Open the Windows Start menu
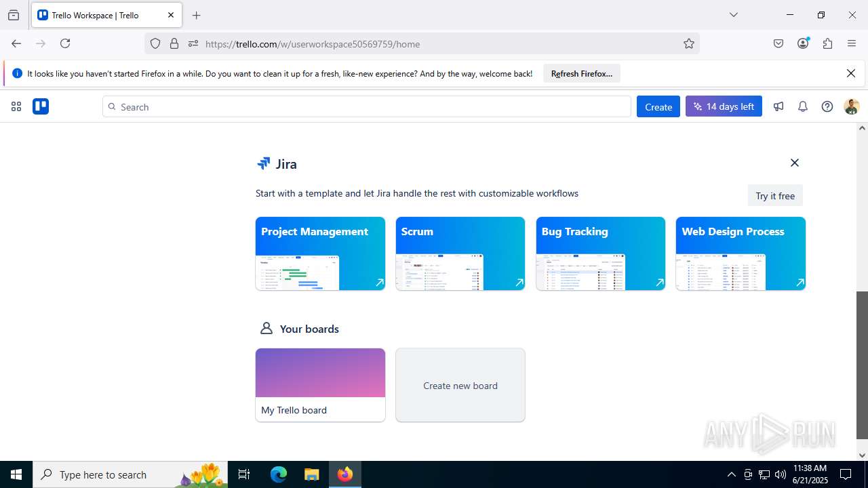 coord(16,474)
